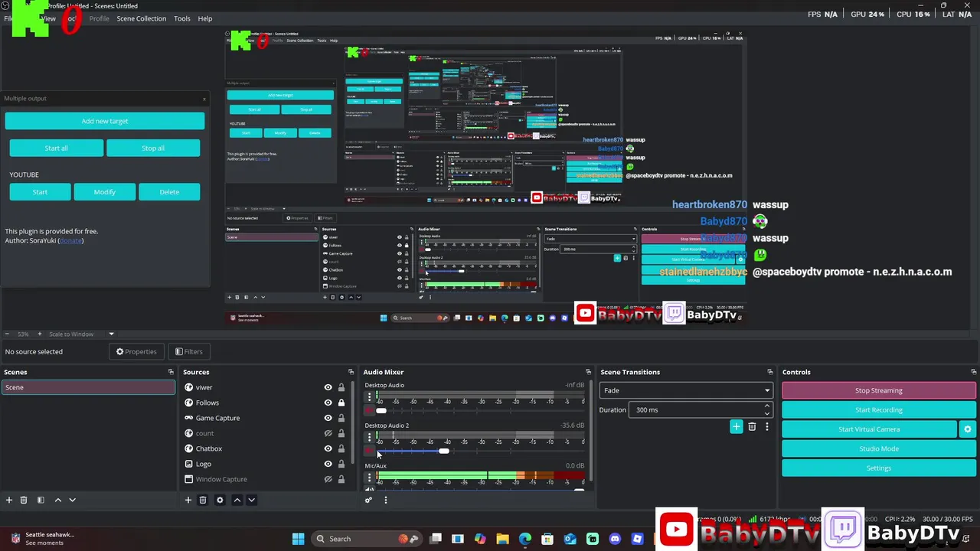Viewport: 980px width, 551px height.
Task: Zoom in preview with plus icon
Action: click(40, 334)
